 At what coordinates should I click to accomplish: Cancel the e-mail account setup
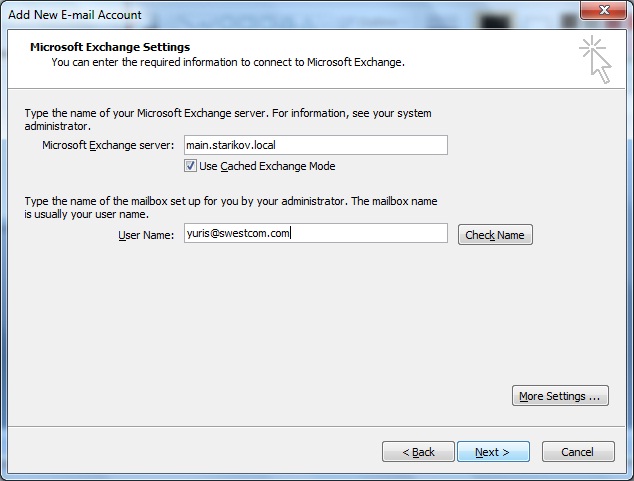tap(577, 452)
